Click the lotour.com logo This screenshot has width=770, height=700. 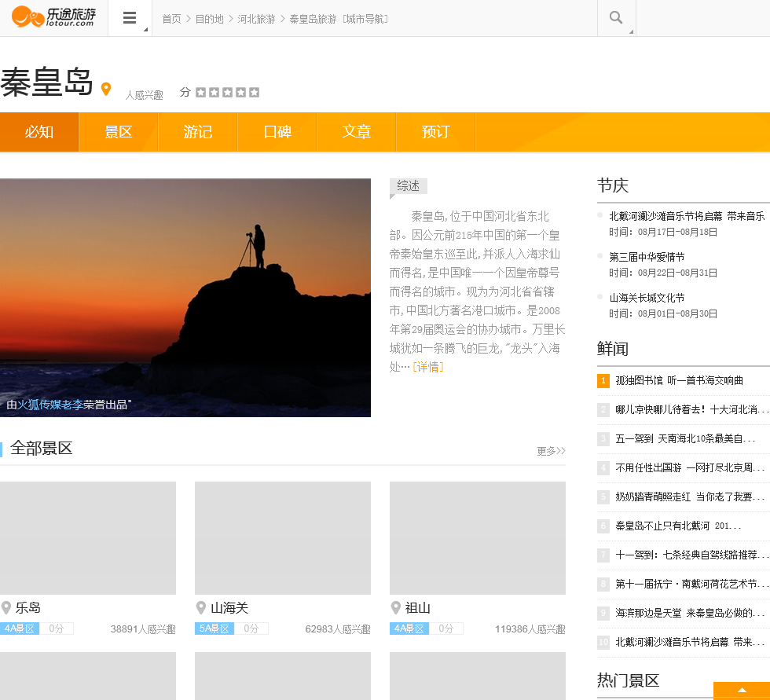53,17
